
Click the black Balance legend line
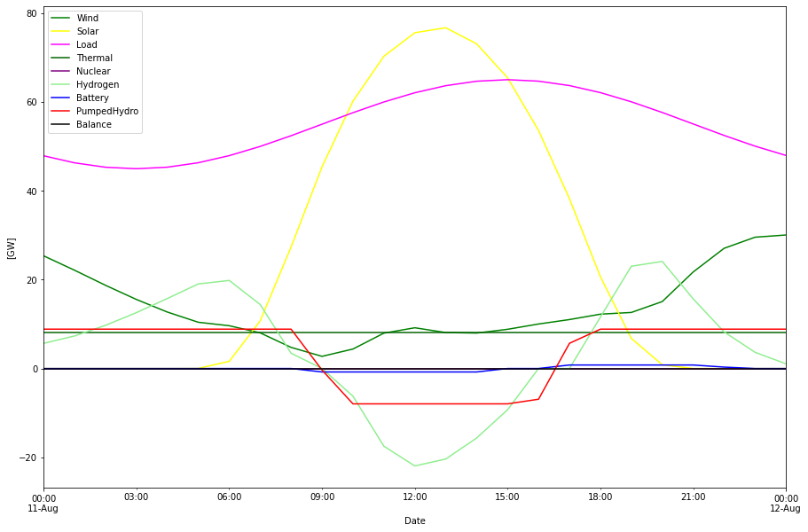tap(60, 125)
